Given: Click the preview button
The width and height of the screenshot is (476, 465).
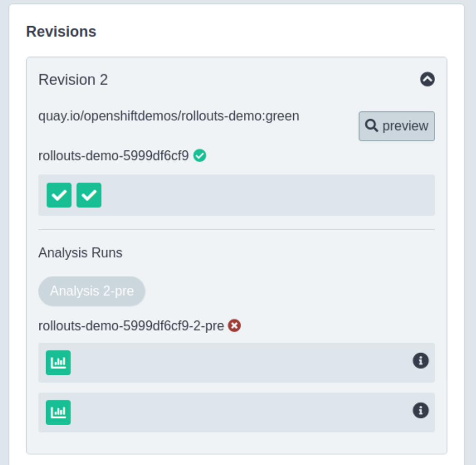Looking at the screenshot, I should (x=396, y=126).
